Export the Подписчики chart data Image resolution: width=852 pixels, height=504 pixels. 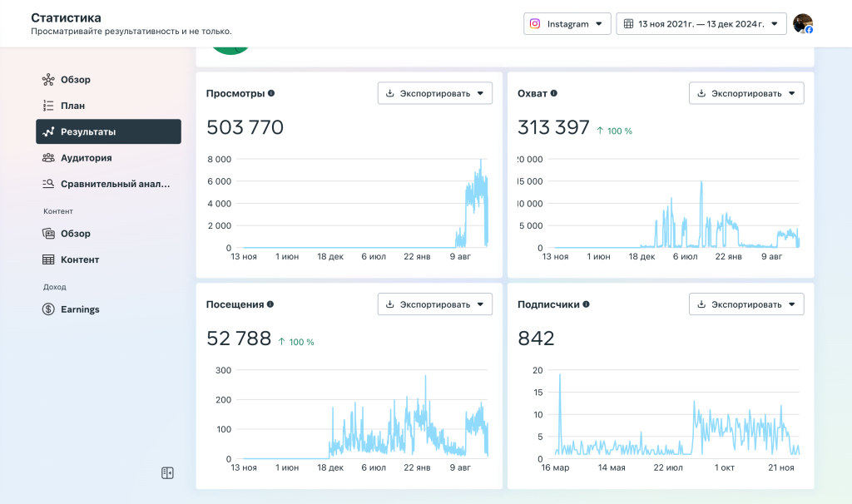click(746, 304)
